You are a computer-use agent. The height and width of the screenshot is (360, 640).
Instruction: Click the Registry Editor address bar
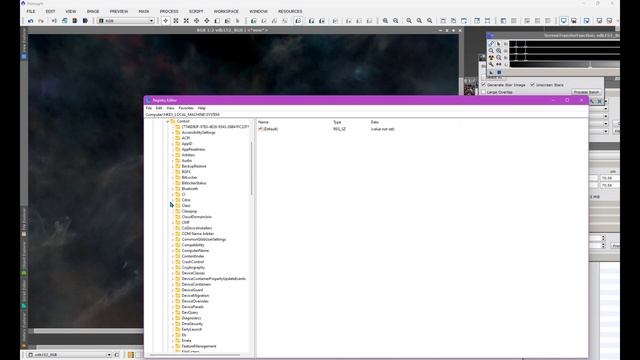366,115
